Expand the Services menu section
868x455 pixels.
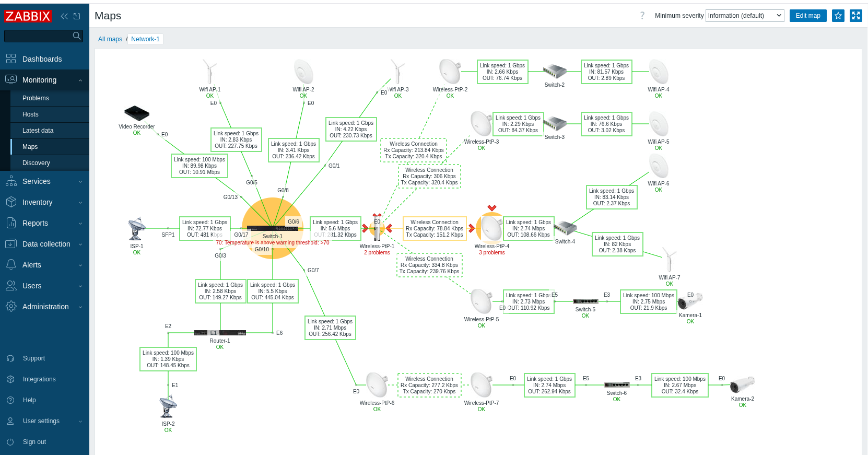tap(44, 181)
